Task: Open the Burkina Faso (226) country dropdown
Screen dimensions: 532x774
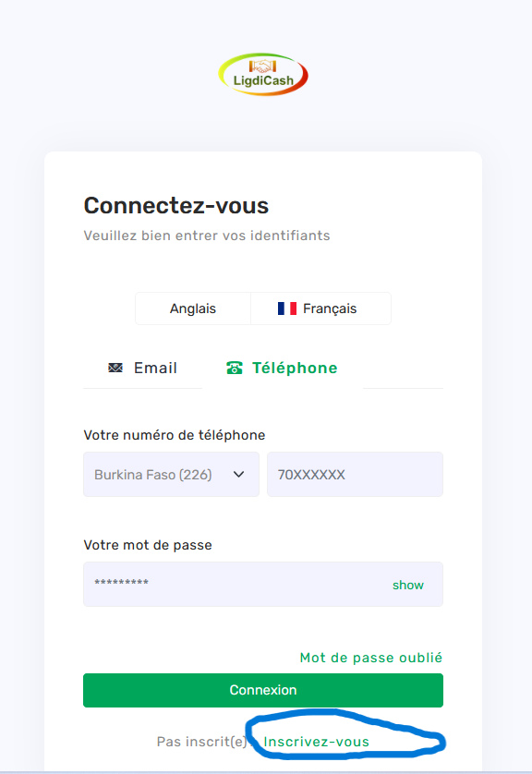Action: pyautogui.click(x=171, y=475)
